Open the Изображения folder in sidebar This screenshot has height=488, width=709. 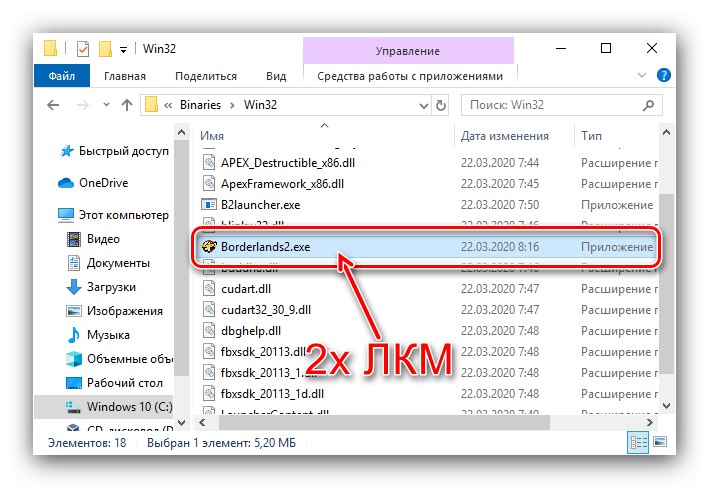(x=125, y=311)
